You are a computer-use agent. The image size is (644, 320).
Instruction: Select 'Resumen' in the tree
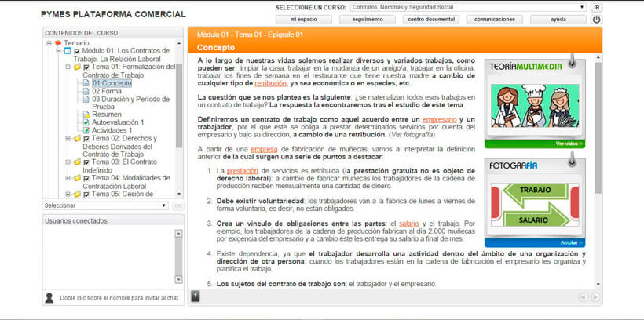107,115
